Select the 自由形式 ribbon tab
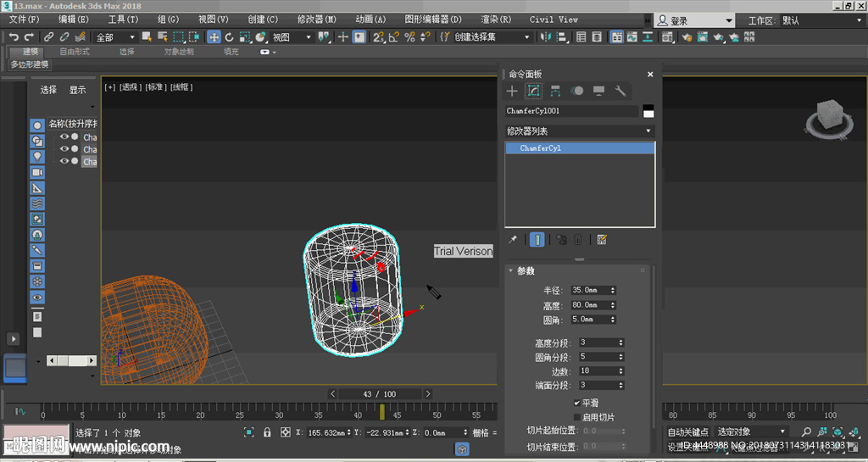 tap(75, 52)
